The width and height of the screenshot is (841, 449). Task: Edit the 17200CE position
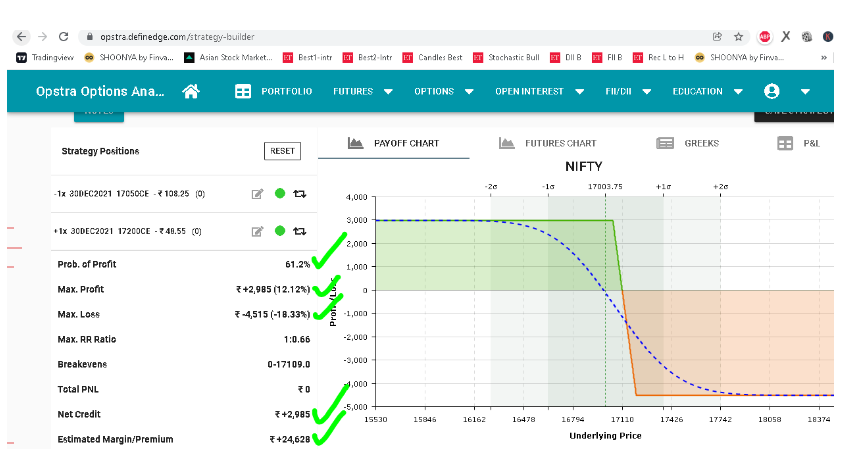[257, 231]
